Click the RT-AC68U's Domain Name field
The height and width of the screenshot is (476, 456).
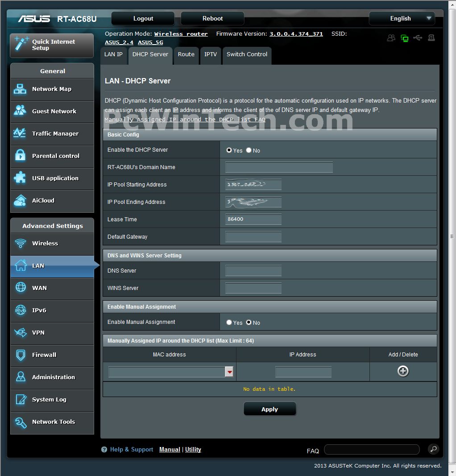(x=279, y=167)
